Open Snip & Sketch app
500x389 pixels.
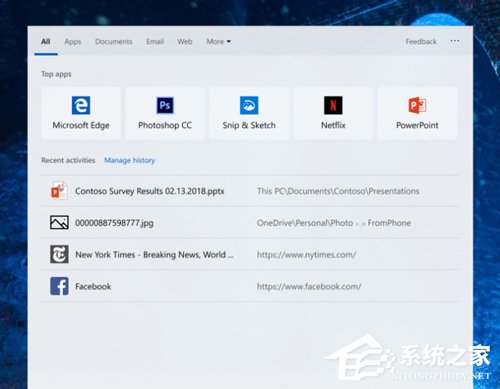pos(249,113)
